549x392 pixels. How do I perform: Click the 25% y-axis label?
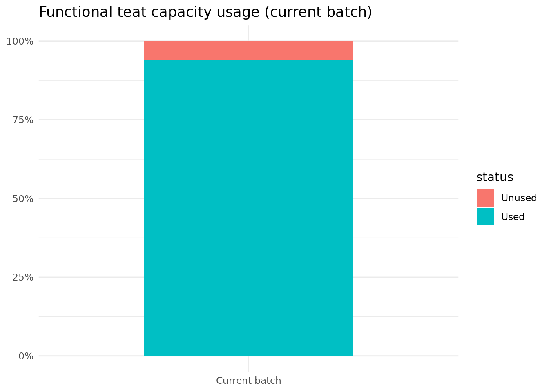[22, 277]
